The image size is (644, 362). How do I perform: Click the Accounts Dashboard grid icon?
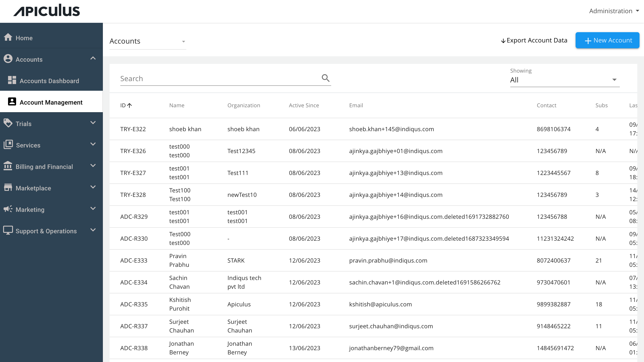tap(12, 80)
